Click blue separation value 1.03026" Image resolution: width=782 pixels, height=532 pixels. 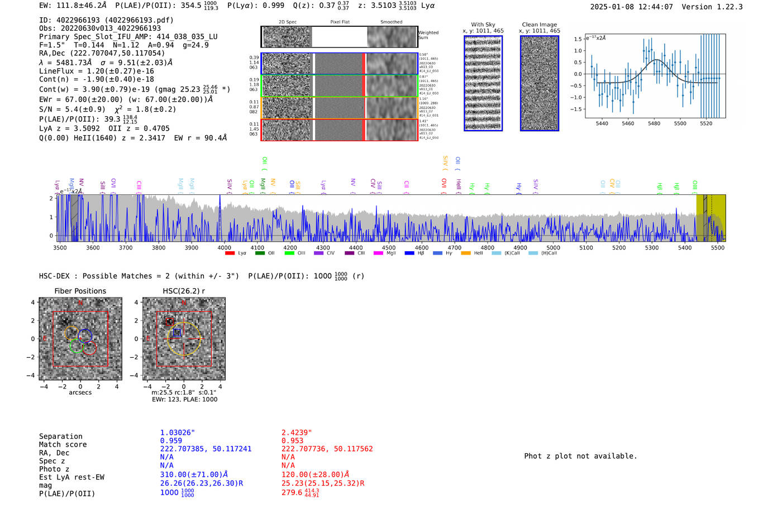[x=178, y=433]
